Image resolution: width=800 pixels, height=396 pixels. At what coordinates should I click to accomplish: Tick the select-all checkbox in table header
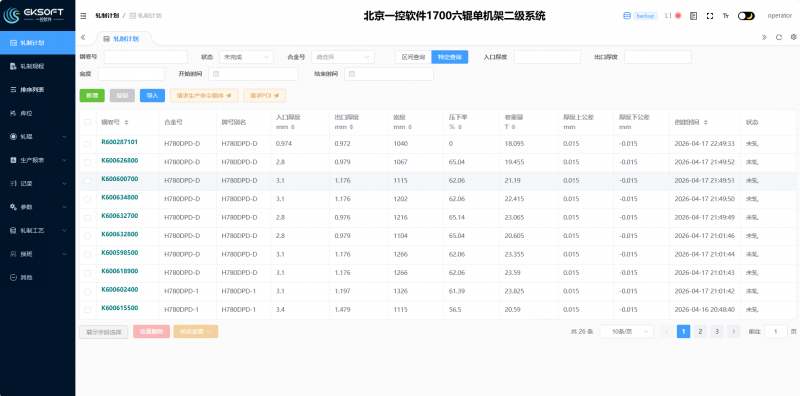[x=87, y=122]
